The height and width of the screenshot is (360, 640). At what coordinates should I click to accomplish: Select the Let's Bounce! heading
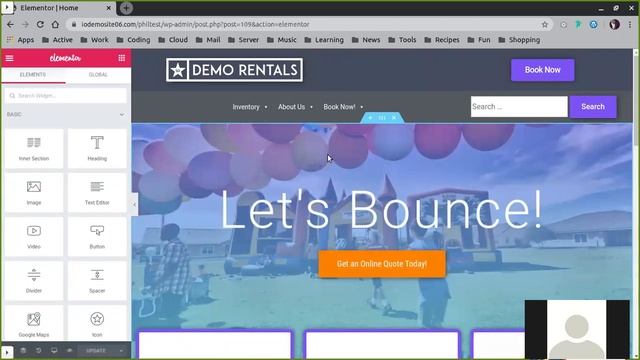click(x=382, y=209)
